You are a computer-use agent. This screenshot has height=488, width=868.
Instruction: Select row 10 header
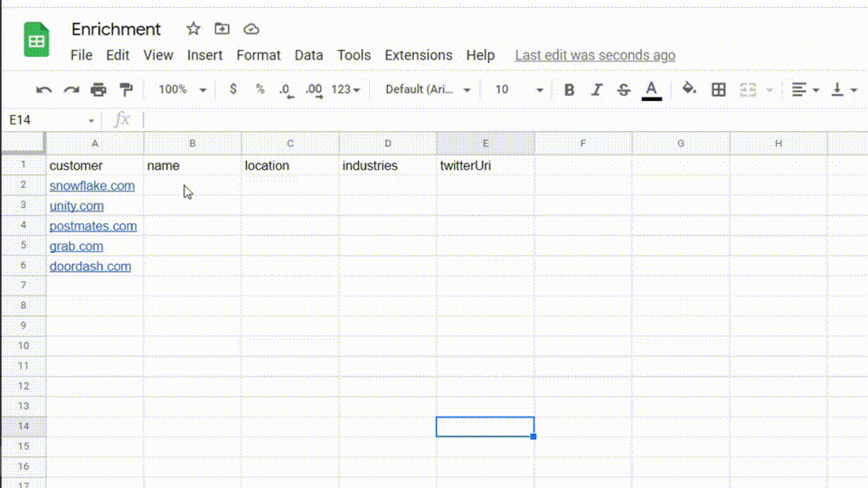coord(24,346)
